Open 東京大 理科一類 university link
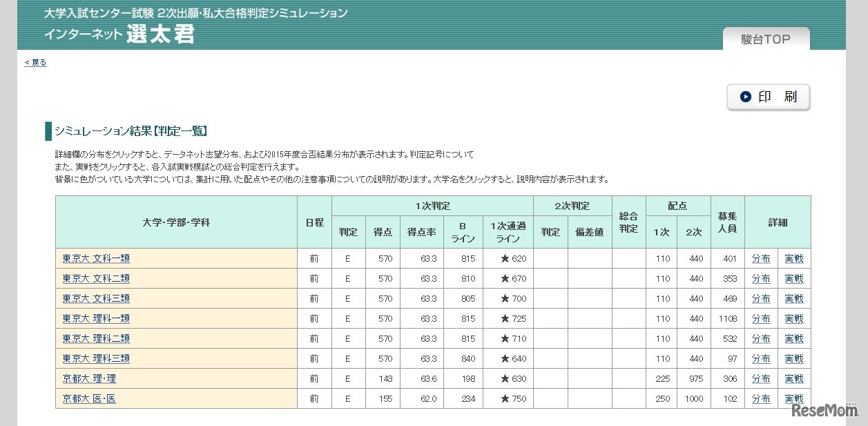Image resolution: width=868 pixels, height=426 pixels. [x=96, y=319]
